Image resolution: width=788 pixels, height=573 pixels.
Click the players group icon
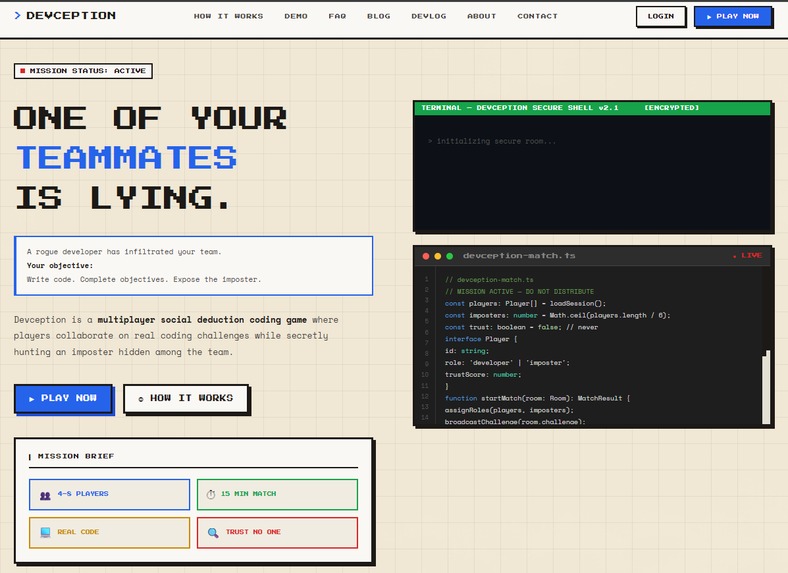45,495
